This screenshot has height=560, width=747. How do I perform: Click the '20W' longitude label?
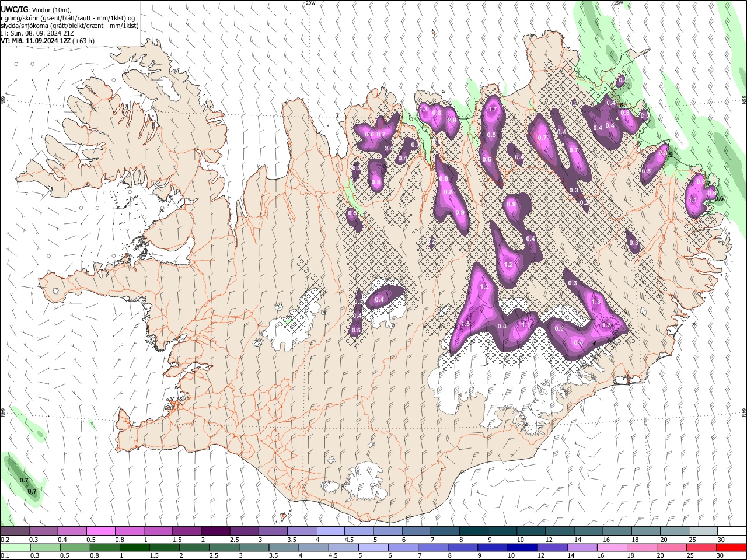click(x=310, y=3)
